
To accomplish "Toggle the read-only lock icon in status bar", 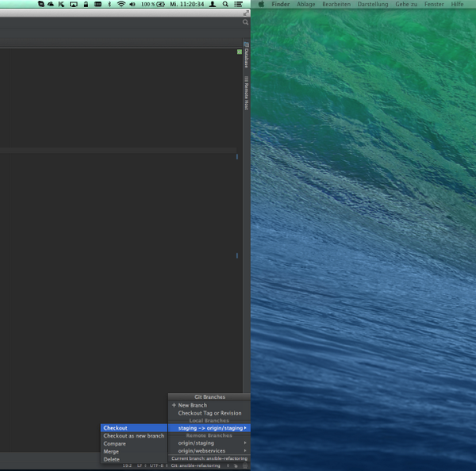I will pos(236,465).
